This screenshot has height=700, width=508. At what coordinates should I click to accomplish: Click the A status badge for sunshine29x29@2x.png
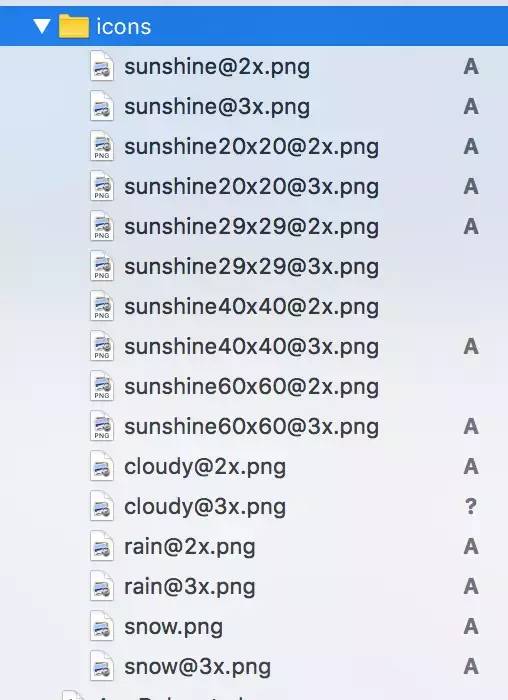tap(471, 227)
